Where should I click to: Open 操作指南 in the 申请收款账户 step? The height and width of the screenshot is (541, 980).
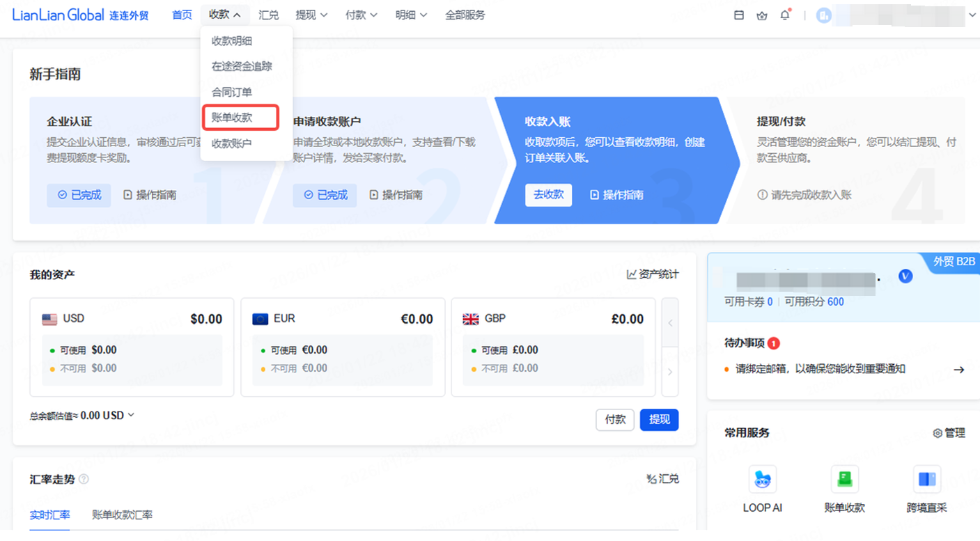click(x=396, y=195)
